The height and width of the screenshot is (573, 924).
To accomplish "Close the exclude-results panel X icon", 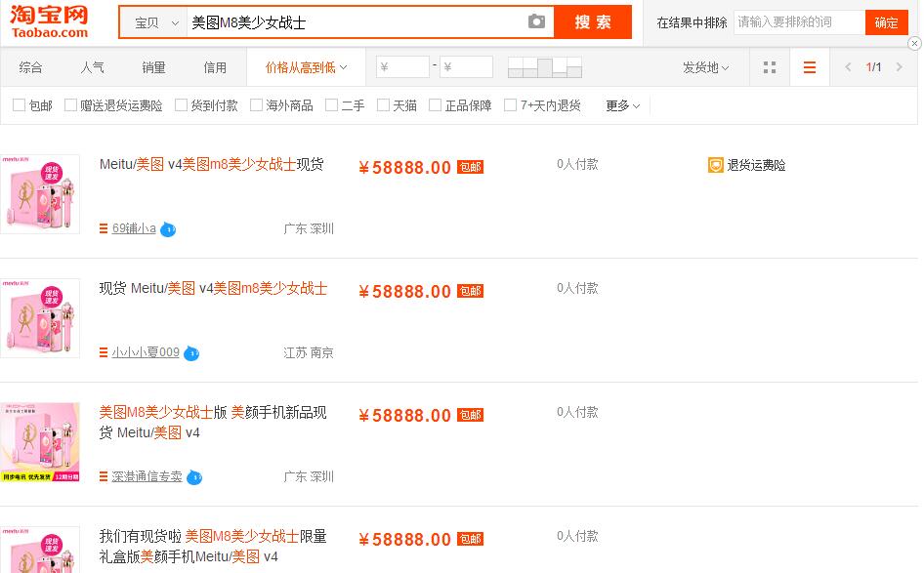I will 914,43.
